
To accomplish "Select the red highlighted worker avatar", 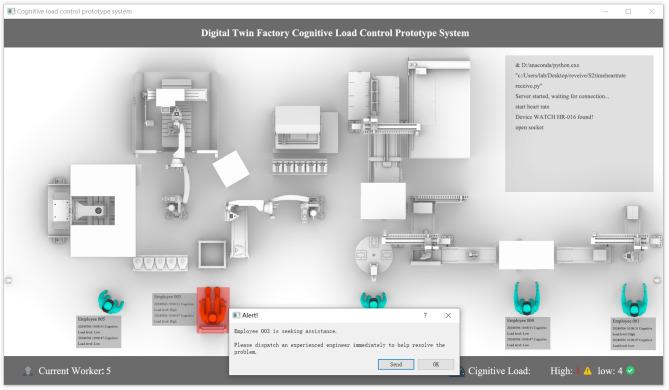I will pyautogui.click(x=213, y=309).
